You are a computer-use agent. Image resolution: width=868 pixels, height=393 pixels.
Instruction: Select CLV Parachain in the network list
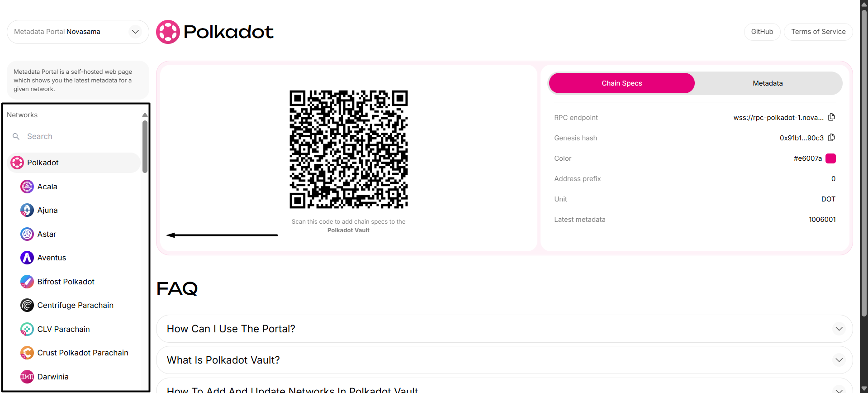pos(63,329)
